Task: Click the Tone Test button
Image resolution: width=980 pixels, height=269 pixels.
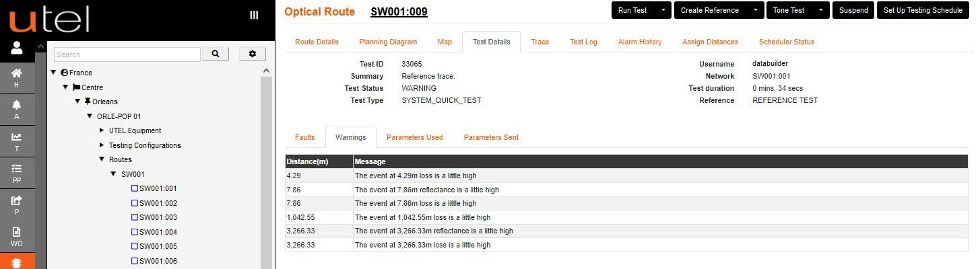Action: 789,10
